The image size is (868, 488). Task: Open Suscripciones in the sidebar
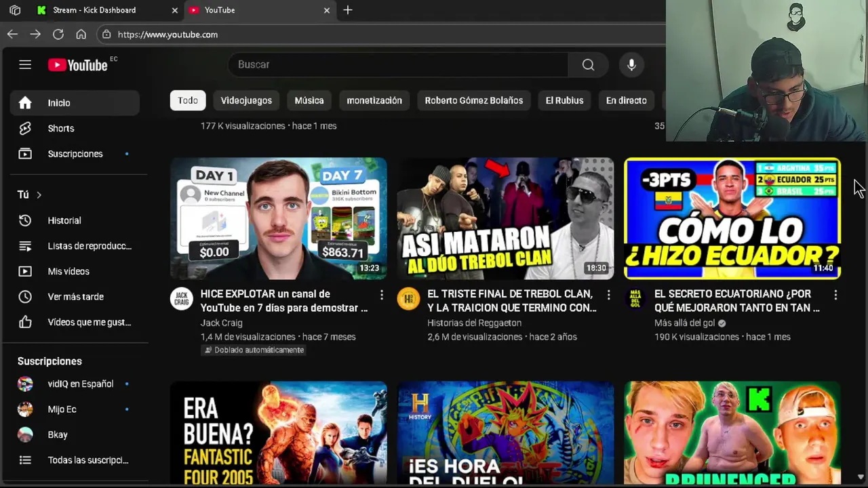[x=75, y=154]
